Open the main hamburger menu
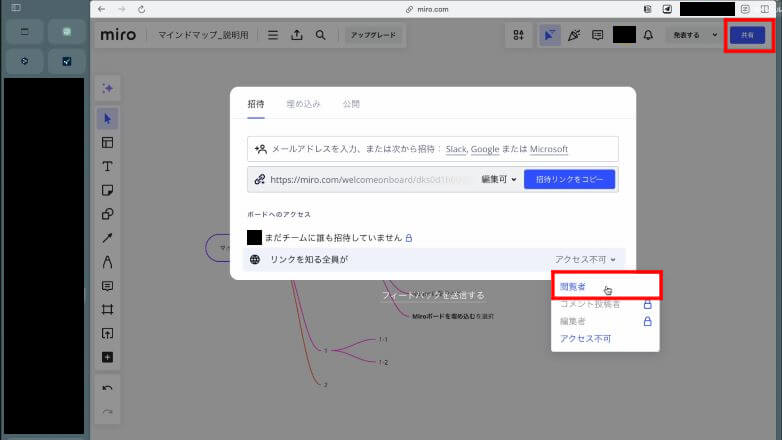The width and height of the screenshot is (782, 440). click(273, 35)
